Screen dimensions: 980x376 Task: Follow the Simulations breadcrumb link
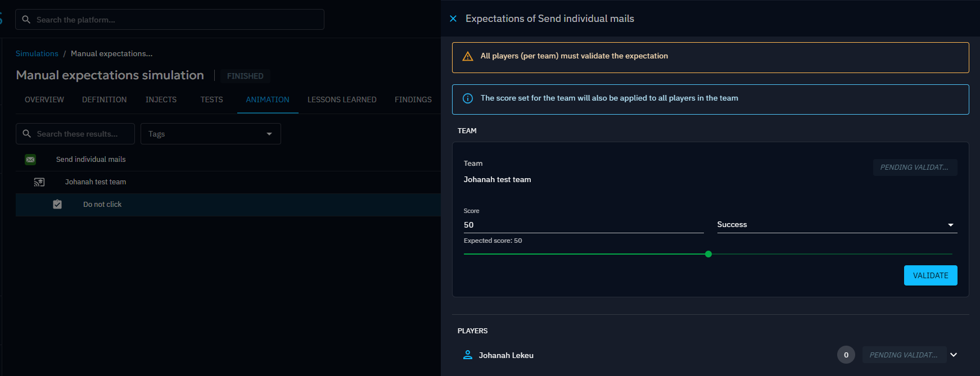click(x=37, y=53)
